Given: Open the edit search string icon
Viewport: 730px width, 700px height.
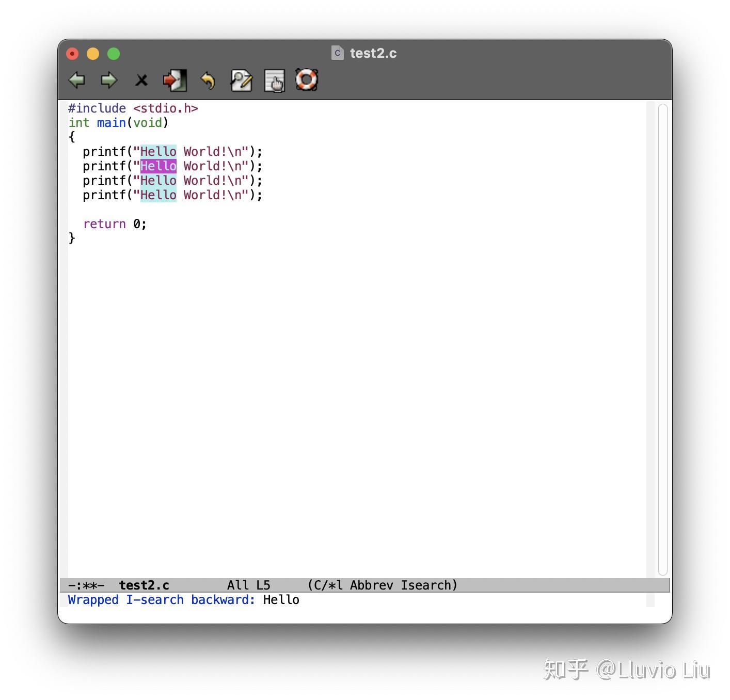Looking at the screenshot, I should coord(241,80).
